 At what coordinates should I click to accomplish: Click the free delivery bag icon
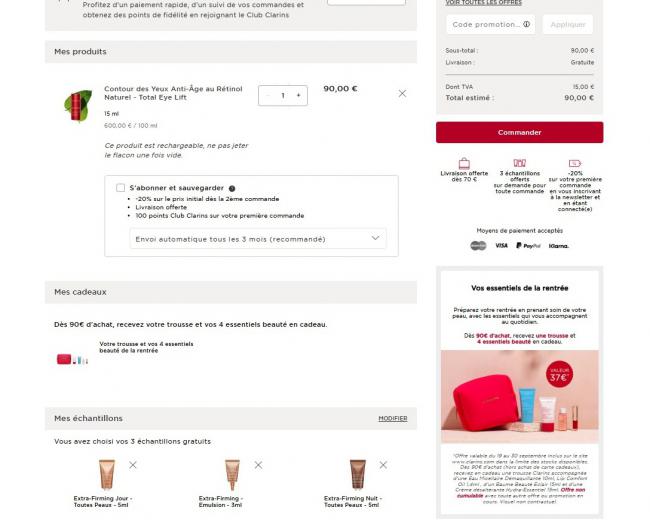pyautogui.click(x=464, y=163)
